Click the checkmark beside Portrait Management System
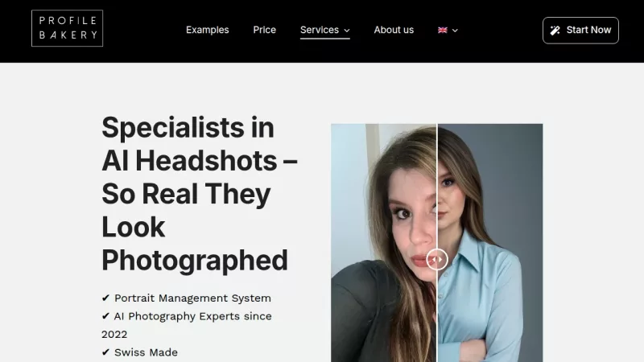Screen dimensions: 644x362 tap(105, 298)
